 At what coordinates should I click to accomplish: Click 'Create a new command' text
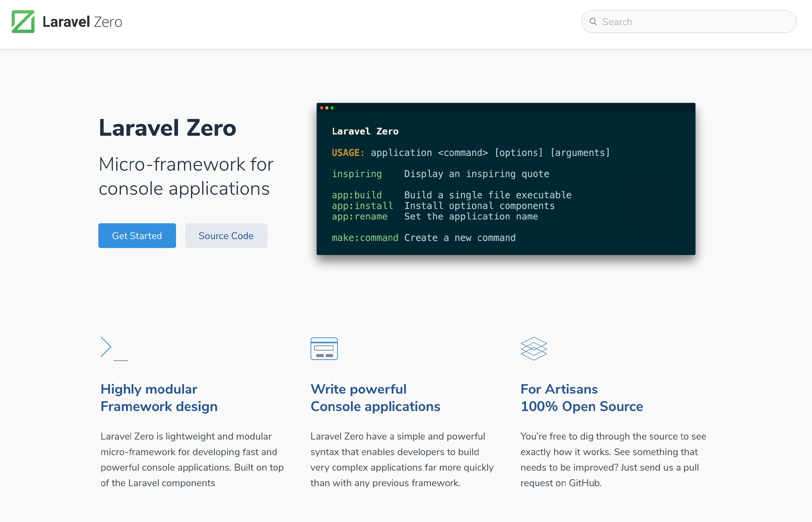click(460, 238)
